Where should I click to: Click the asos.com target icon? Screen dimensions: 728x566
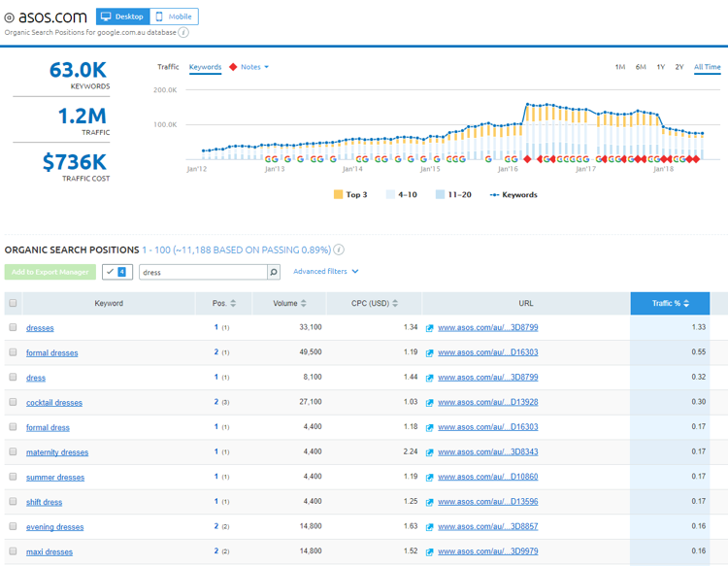pos(10,17)
